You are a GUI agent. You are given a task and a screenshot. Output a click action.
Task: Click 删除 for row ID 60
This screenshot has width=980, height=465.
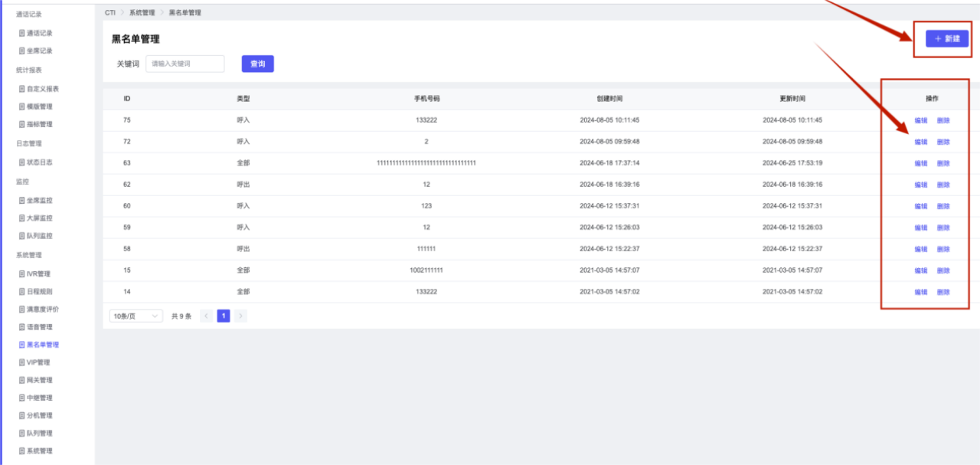943,206
